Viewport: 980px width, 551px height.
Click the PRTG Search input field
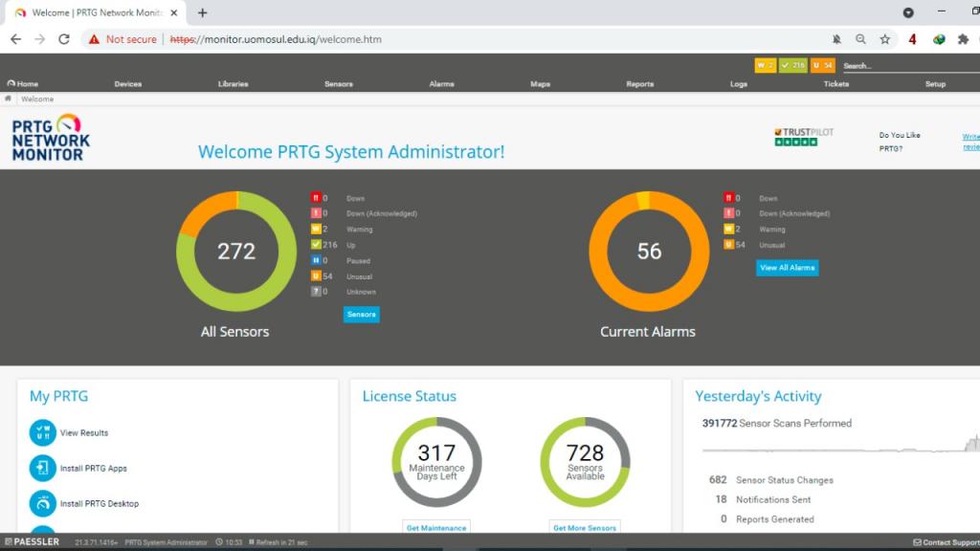click(909, 66)
